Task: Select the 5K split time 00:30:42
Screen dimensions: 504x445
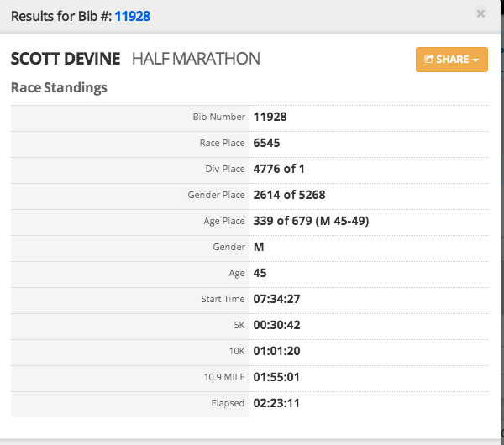Action: click(276, 325)
